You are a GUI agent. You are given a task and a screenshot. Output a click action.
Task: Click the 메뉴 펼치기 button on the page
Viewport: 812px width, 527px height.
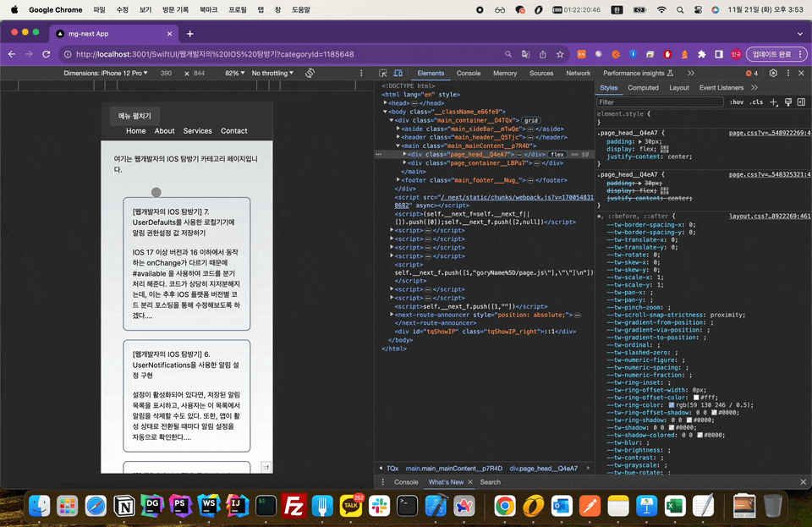134,116
